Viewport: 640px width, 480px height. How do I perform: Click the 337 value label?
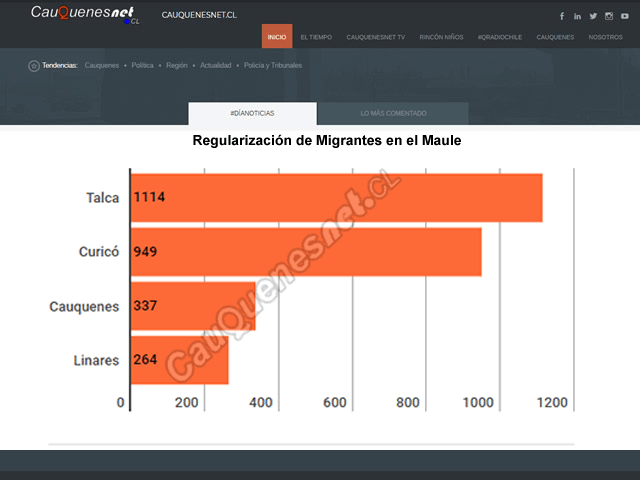145,305
